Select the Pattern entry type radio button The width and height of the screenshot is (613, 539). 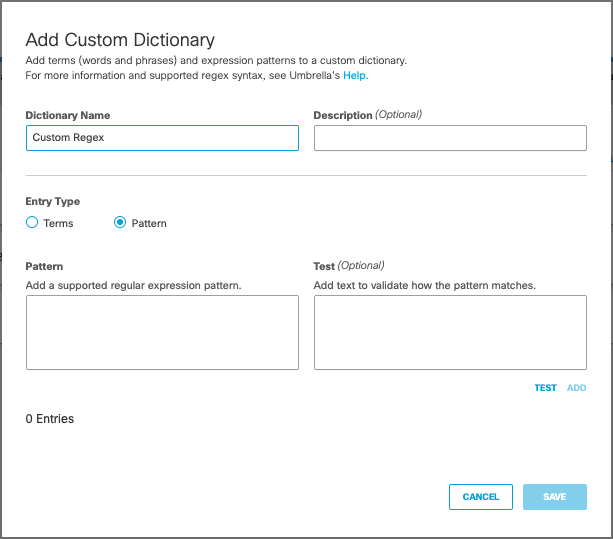click(120, 222)
